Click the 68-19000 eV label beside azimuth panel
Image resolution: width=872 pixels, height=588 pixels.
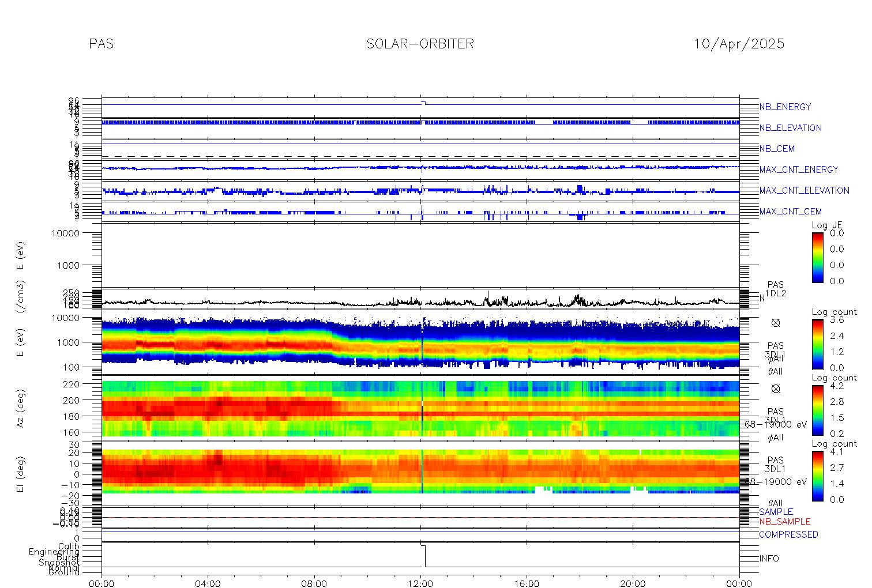point(776,424)
